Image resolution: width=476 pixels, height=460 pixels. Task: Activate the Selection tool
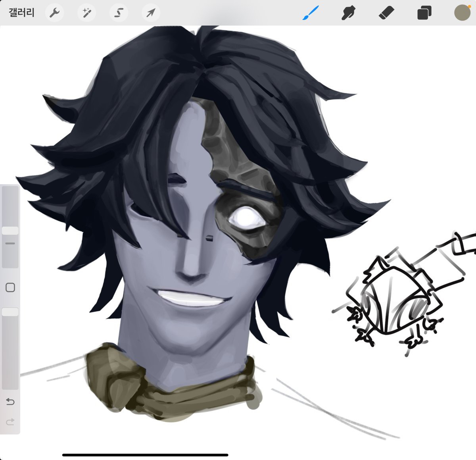coord(118,12)
